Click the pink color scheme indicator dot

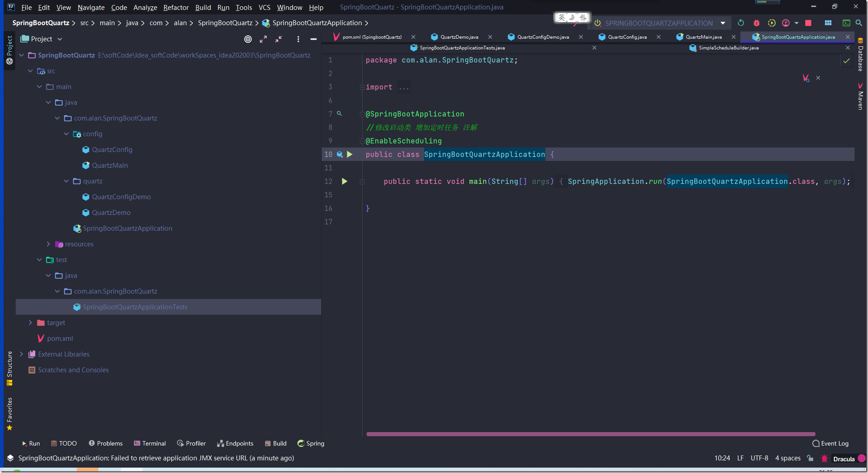[x=862, y=459]
